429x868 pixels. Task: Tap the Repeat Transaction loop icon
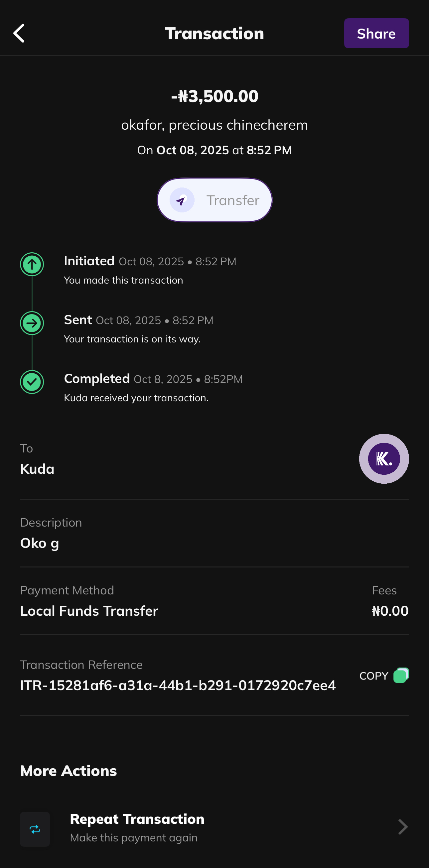click(x=35, y=829)
